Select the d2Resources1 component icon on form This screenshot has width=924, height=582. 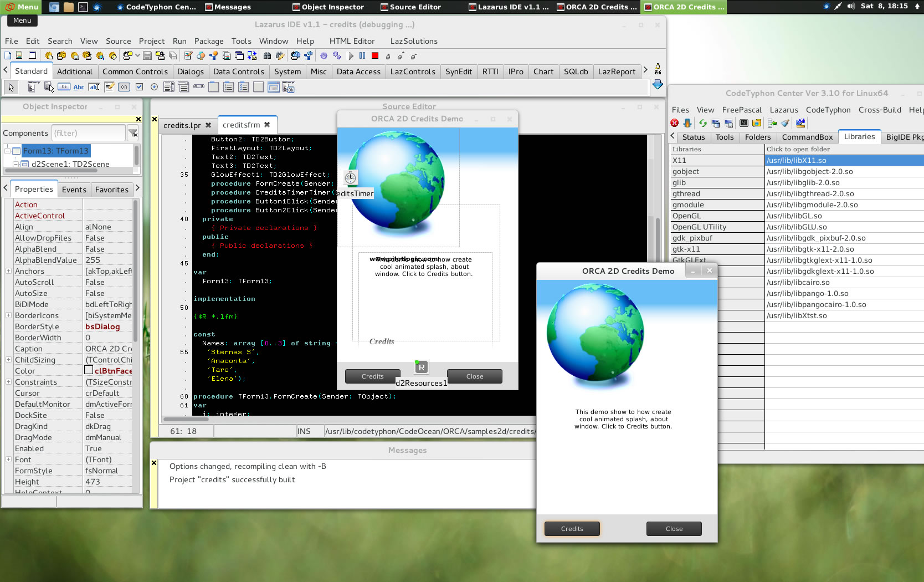422,367
